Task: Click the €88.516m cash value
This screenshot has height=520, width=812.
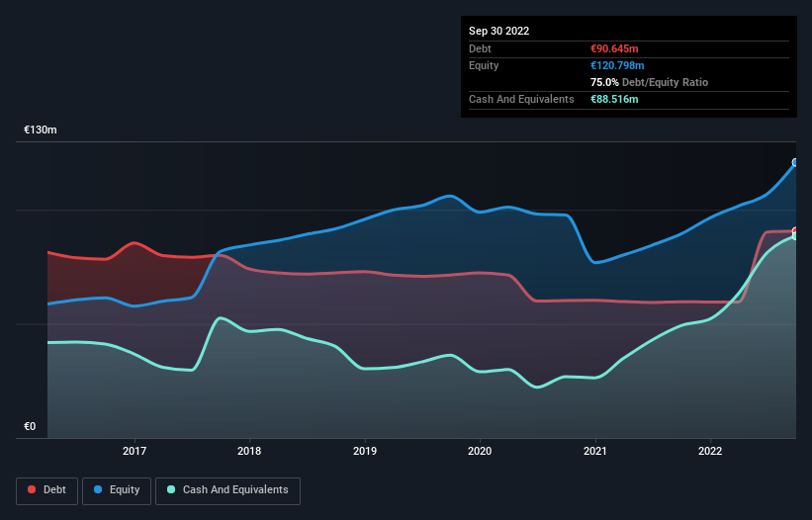Action: 614,99
